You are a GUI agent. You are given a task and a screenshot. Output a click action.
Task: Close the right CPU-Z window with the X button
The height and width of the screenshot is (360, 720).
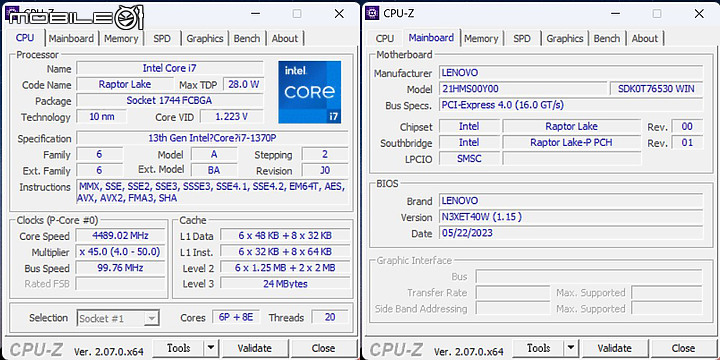click(699, 14)
